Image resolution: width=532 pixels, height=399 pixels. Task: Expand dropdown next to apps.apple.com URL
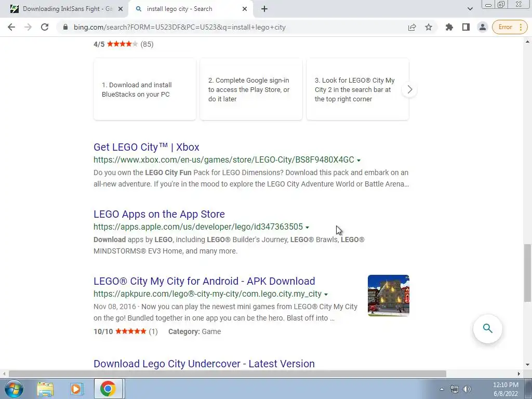click(x=308, y=228)
